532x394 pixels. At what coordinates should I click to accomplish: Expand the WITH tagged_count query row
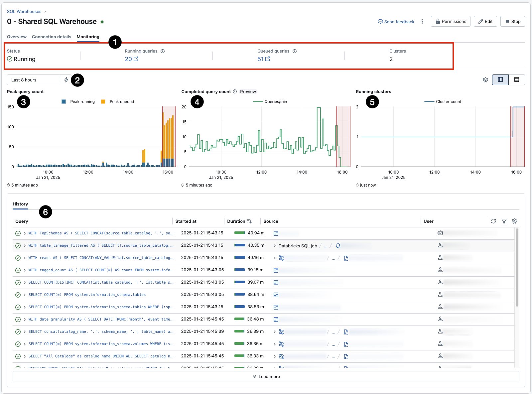point(25,270)
